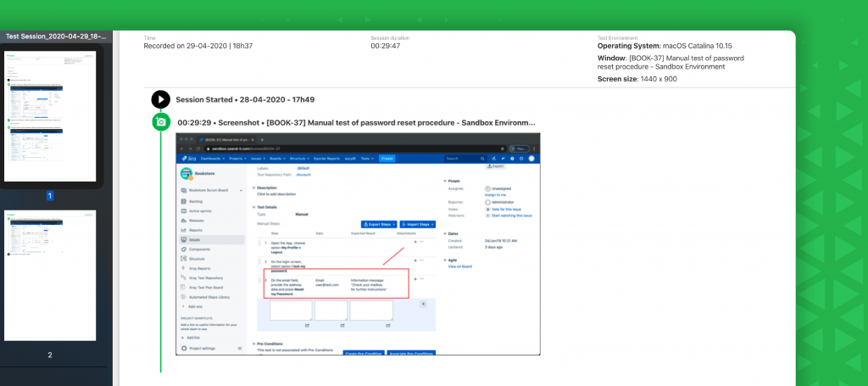Screen dimensions: 868x386
Task: Click the plus button beside new step fields
Action: click(424, 304)
